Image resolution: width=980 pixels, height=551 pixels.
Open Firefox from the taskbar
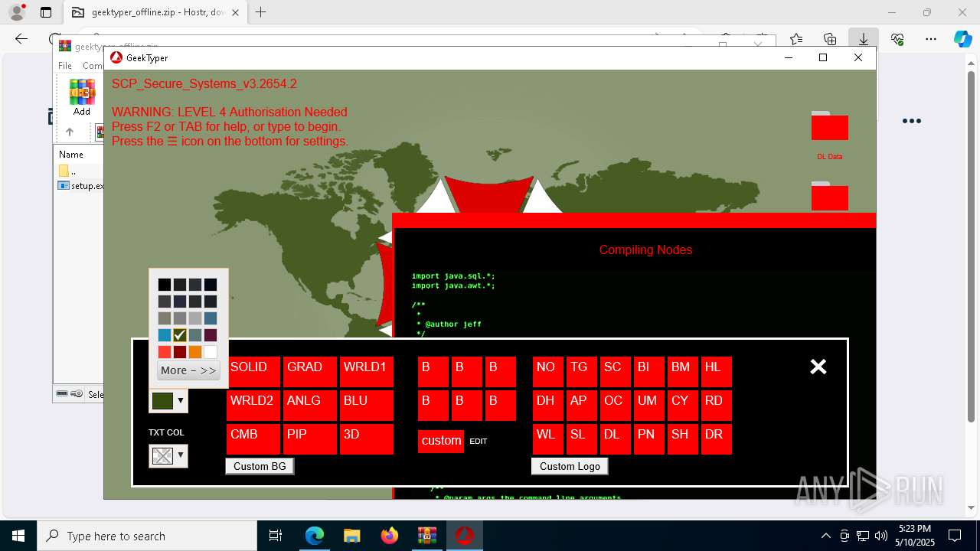coord(390,536)
